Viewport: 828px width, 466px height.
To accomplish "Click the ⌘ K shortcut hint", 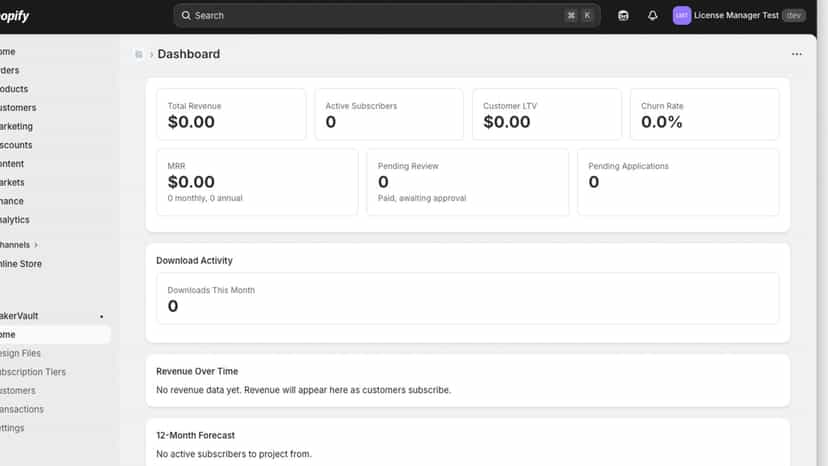I will tap(579, 15).
